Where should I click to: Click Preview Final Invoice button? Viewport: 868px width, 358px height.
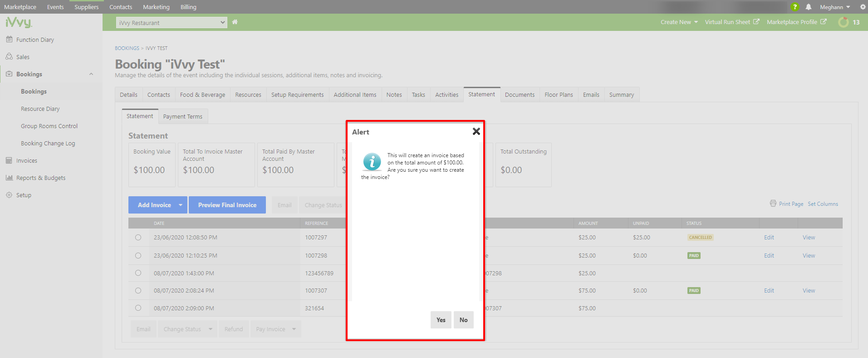coord(227,205)
